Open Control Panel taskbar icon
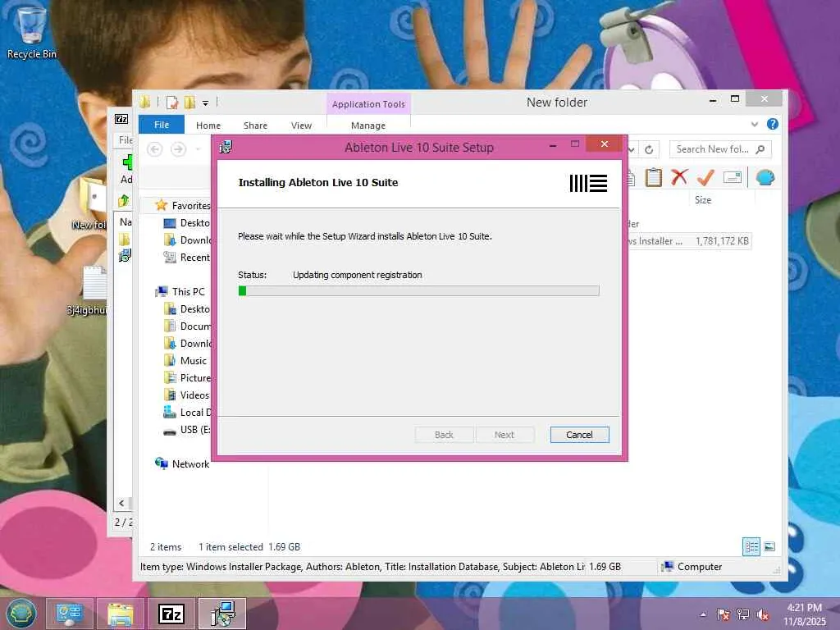Image resolution: width=840 pixels, height=630 pixels. (70, 614)
